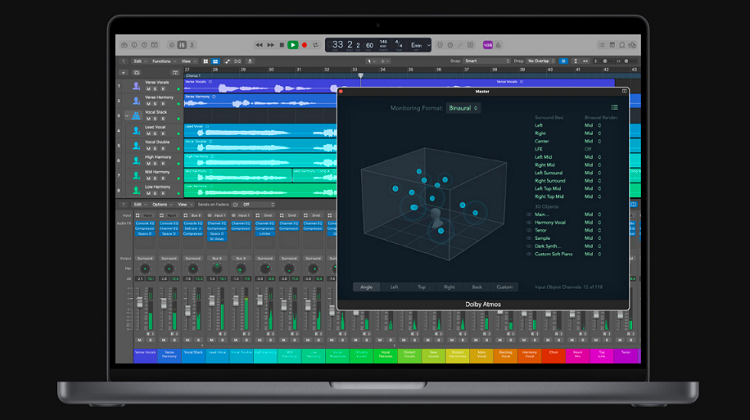This screenshot has height=420, width=750.
Task: Click the Fast Forward transport button
Action: click(x=270, y=45)
